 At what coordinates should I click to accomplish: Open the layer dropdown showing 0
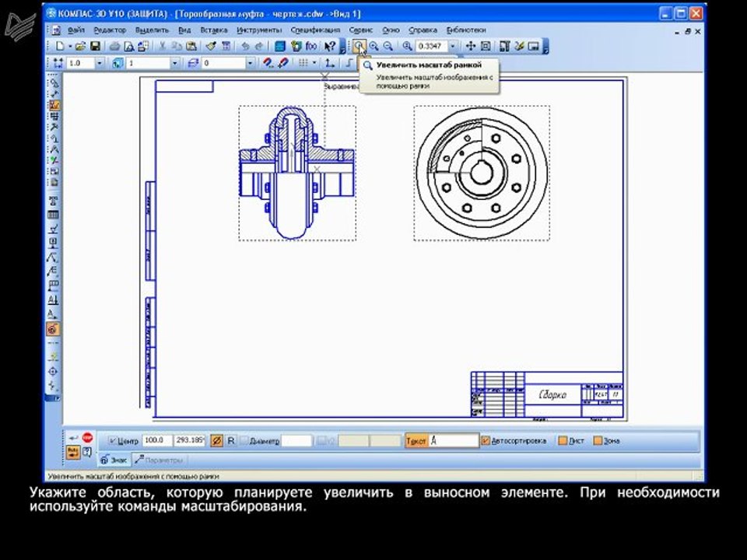pyautogui.click(x=250, y=63)
